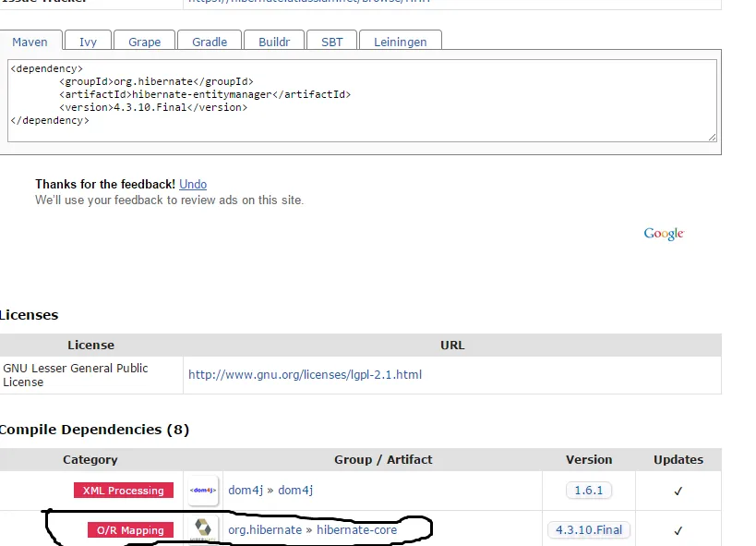
Task: Click the Licenses section heading
Action: tap(29, 315)
